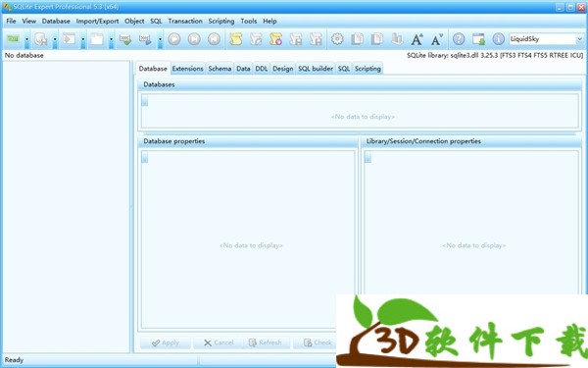Open the View menu

click(x=28, y=21)
